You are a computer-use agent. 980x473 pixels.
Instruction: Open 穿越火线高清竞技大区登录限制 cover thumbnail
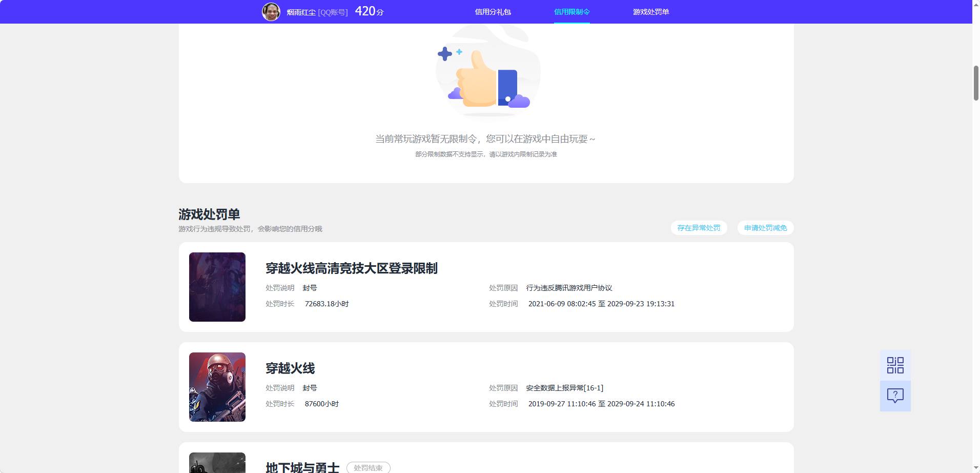[x=217, y=287]
